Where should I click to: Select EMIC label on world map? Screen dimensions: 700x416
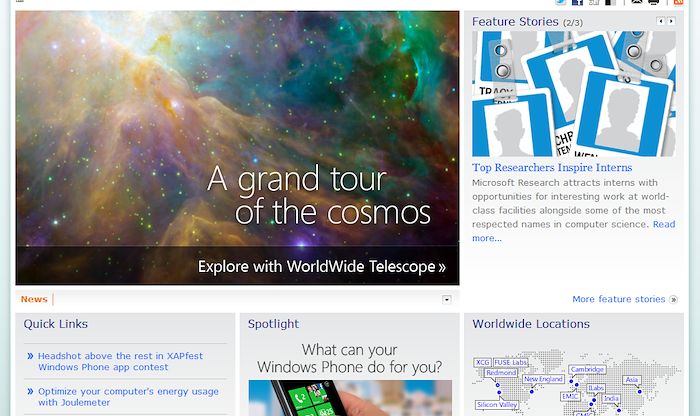(570, 396)
